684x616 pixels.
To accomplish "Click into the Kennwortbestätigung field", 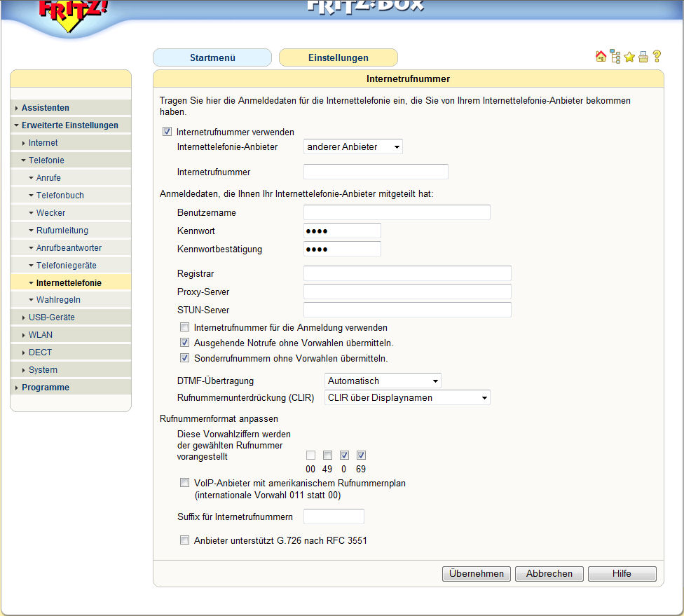I will pyautogui.click(x=342, y=249).
